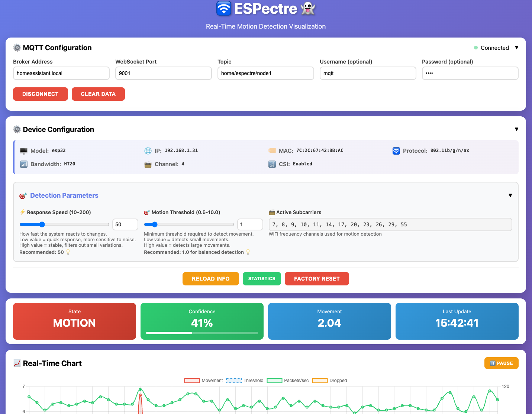Hide the Movement series in the chart legend
This screenshot has height=414, width=532.
tap(204, 380)
